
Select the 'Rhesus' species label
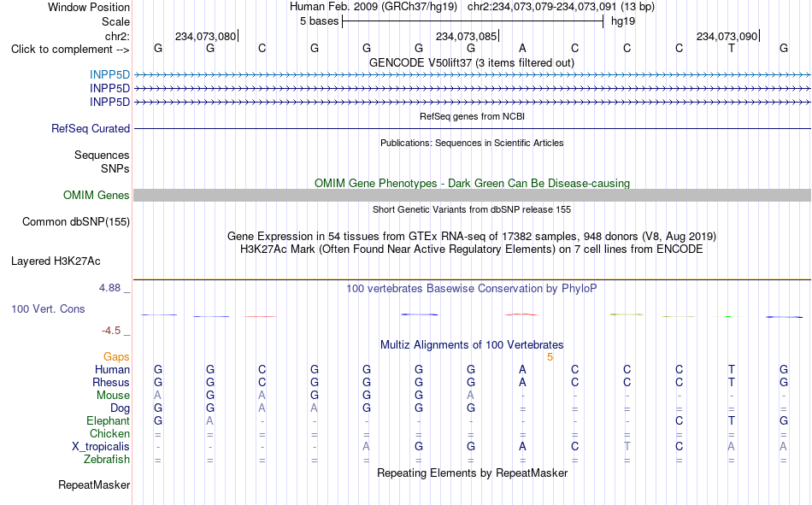pyautogui.click(x=111, y=382)
